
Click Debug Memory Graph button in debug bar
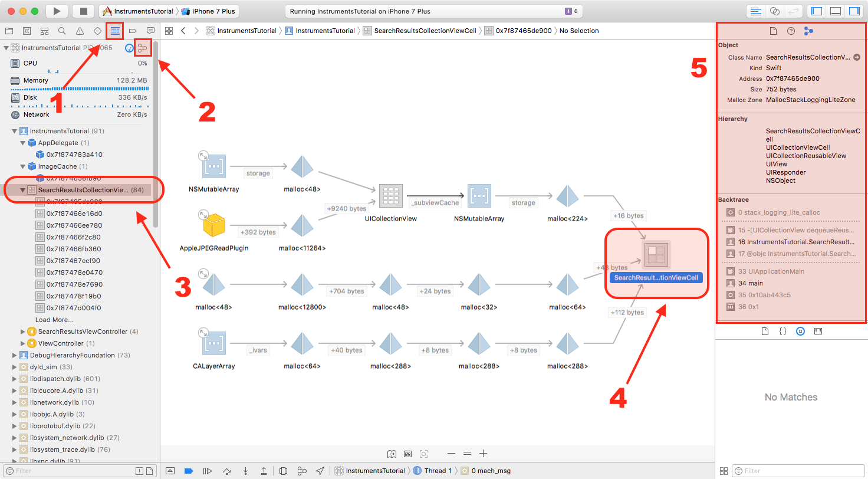click(302, 471)
